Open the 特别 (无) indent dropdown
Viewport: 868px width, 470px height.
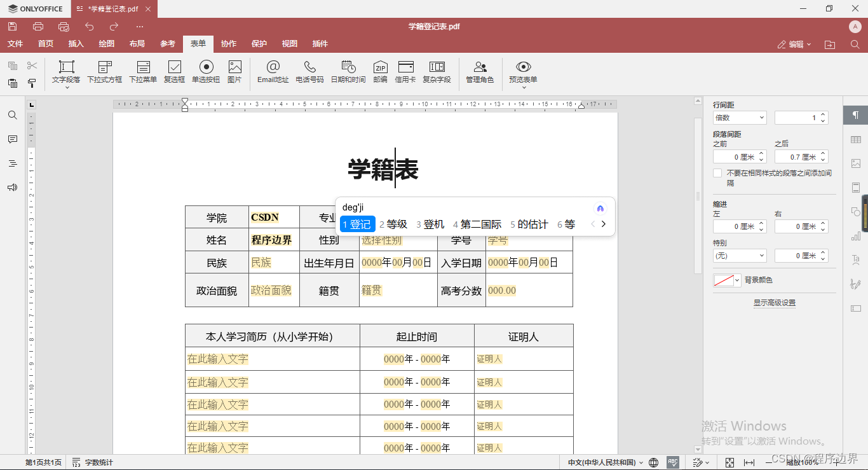(740, 256)
